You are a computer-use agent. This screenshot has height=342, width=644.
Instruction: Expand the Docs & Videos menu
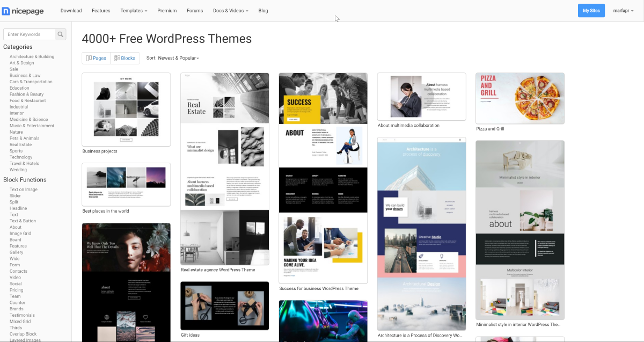tap(231, 11)
